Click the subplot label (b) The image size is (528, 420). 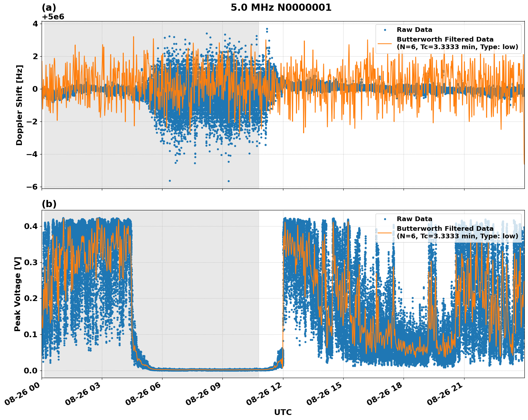coord(49,204)
